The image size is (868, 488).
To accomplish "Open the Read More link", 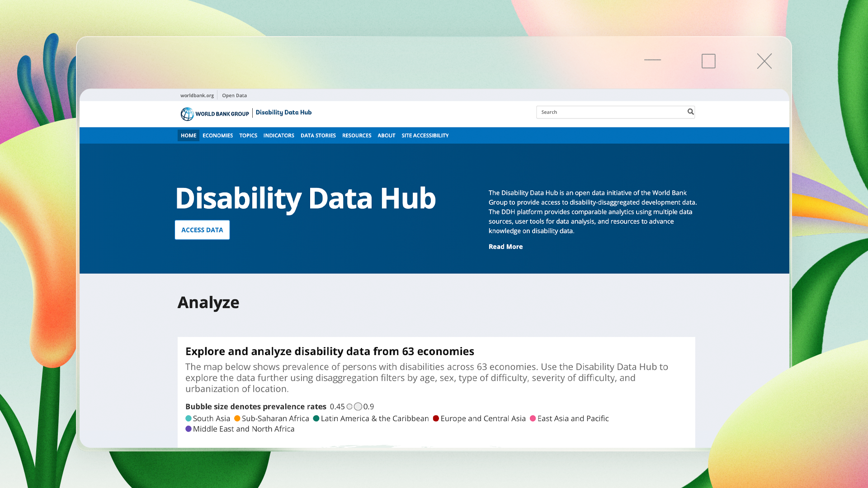I will point(505,247).
